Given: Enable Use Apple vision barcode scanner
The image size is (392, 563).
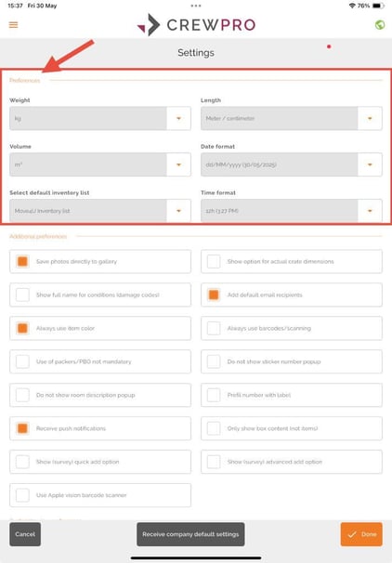Looking at the screenshot, I should pos(22,495).
